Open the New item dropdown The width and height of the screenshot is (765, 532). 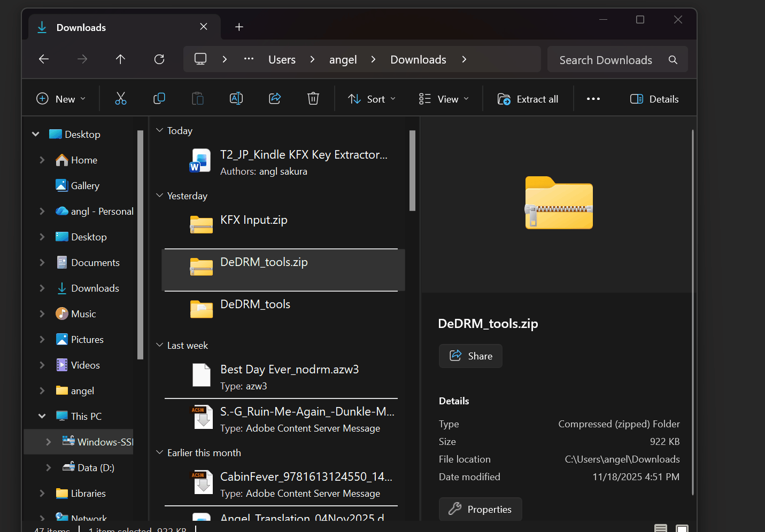60,99
